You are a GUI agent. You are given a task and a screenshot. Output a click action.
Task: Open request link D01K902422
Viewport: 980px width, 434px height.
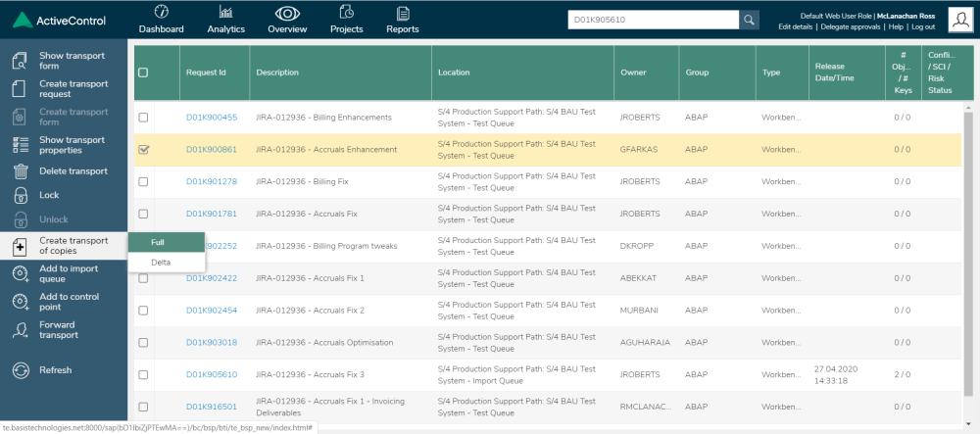pyautogui.click(x=212, y=278)
